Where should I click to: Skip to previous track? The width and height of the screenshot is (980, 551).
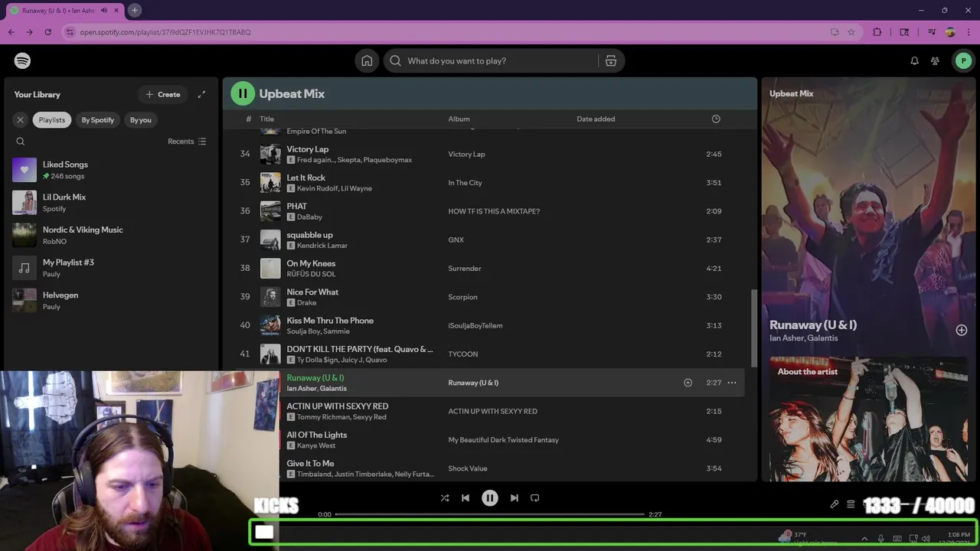pyautogui.click(x=465, y=497)
